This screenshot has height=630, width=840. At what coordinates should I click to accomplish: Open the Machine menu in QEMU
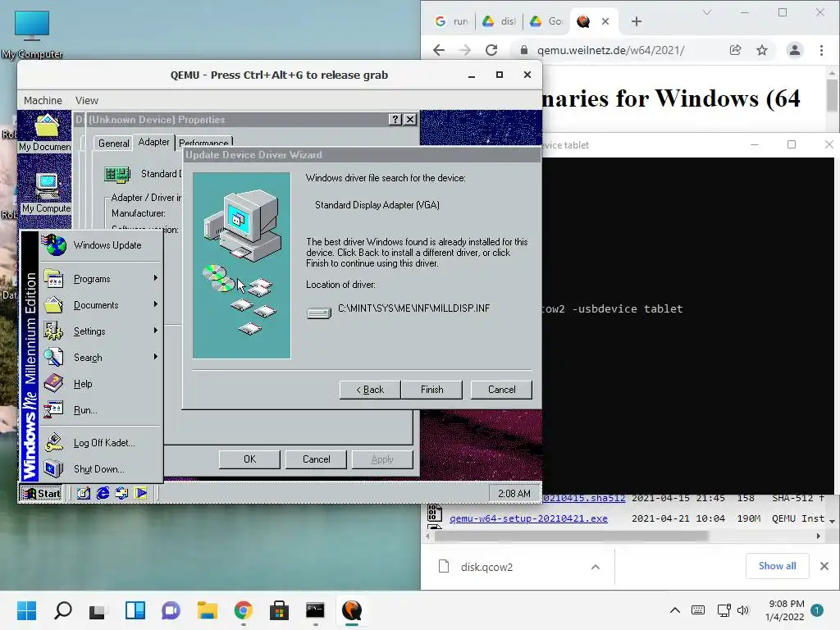click(x=43, y=100)
